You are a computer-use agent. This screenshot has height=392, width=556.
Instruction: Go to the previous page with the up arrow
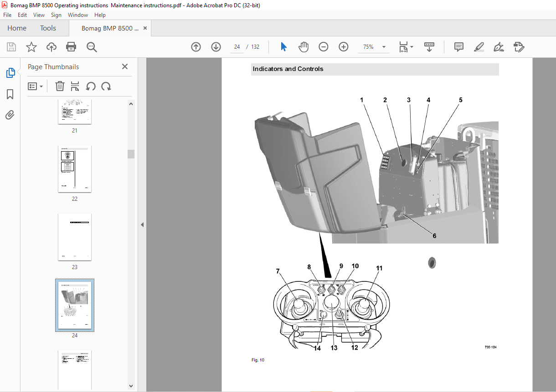196,47
